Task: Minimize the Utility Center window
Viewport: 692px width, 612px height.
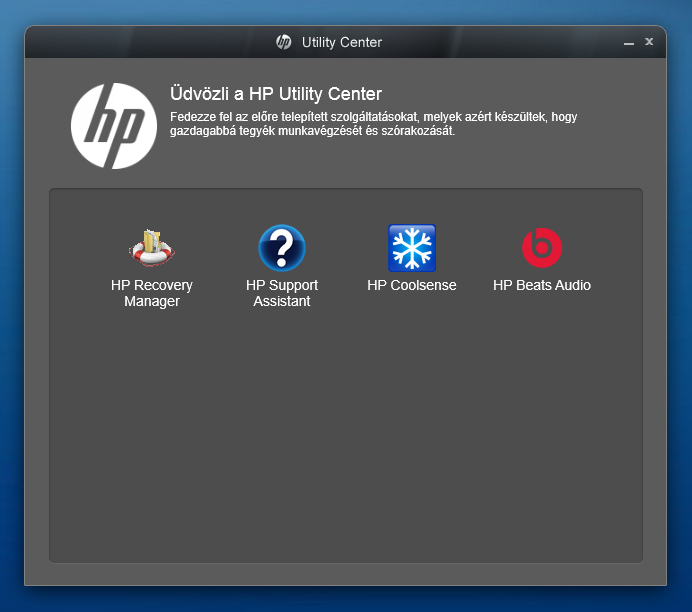Action: point(629,43)
